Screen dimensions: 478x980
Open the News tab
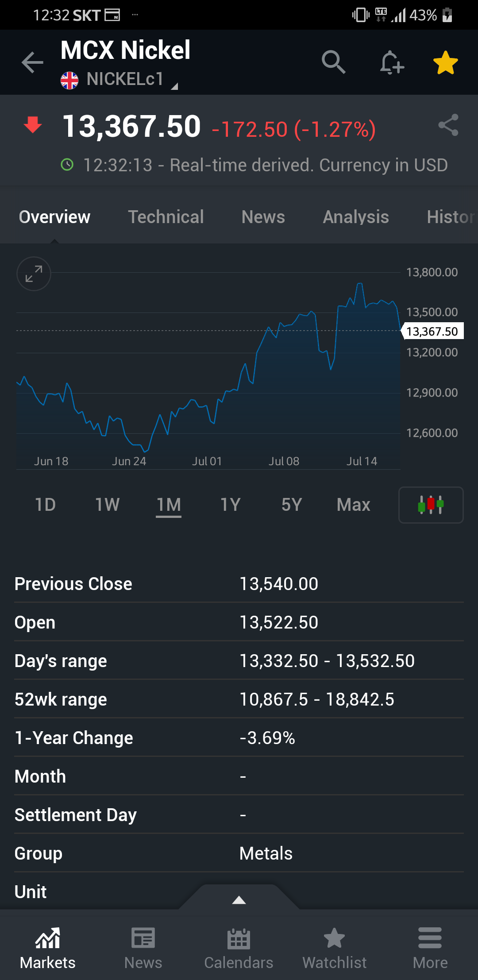click(263, 217)
